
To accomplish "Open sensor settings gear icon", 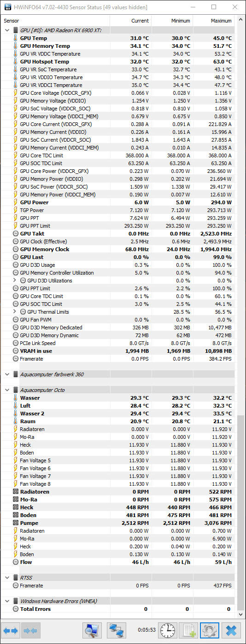I will click(x=210, y=630).
